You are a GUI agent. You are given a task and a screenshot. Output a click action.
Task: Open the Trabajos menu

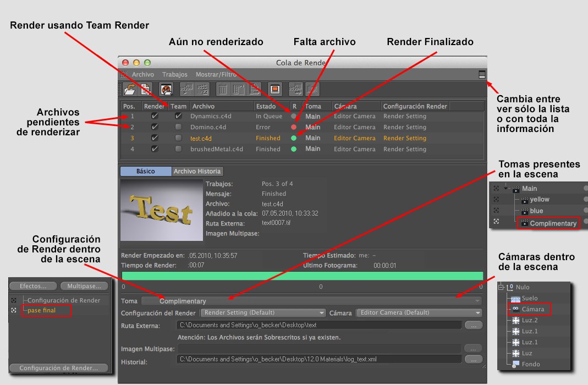coord(174,74)
